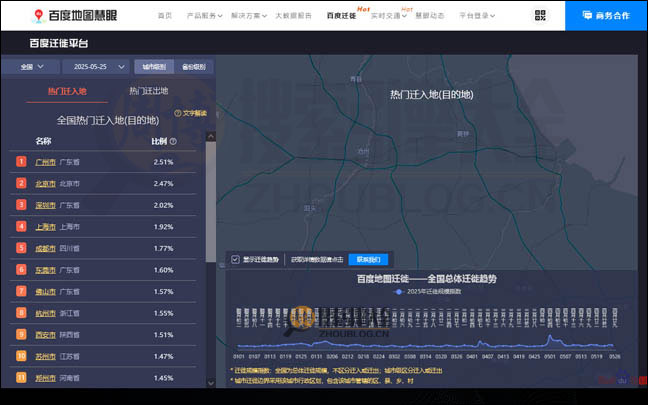Click the city list scrollbar down arrow
Screen dimensions: 648x405
[211, 383]
